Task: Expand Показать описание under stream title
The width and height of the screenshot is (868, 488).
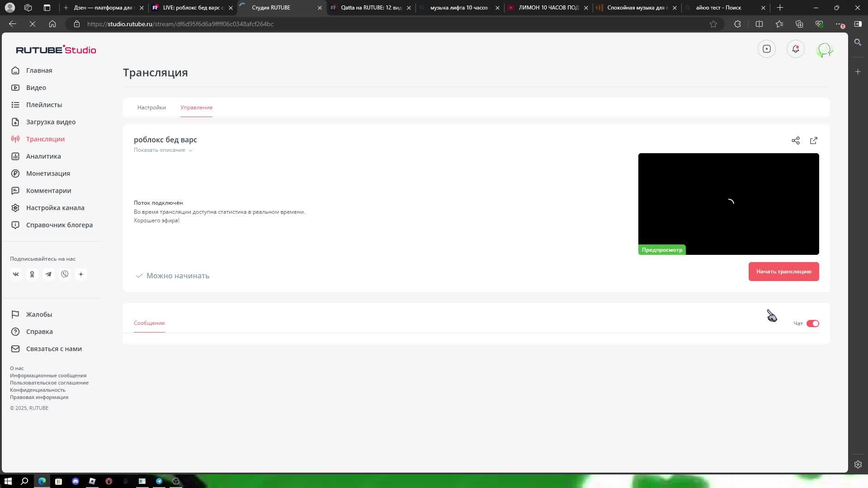Action: [x=163, y=150]
